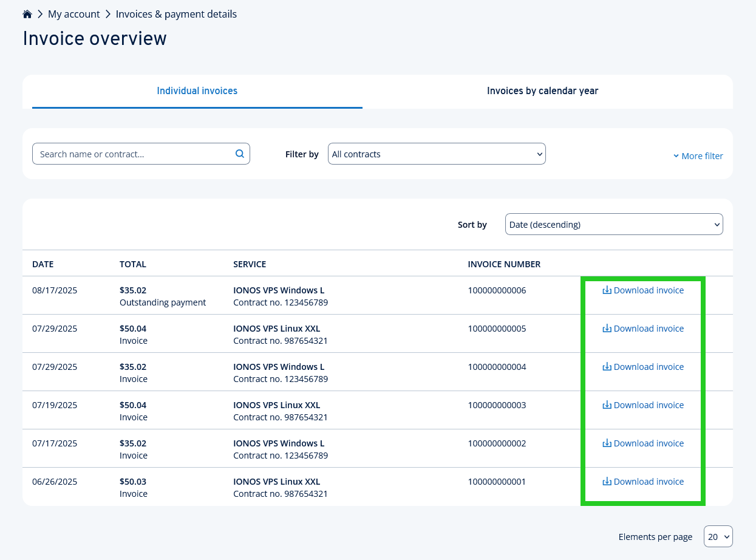Click the home icon in the breadcrumb
The width and height of the screenshot is (756, 560).
(27, 13)
